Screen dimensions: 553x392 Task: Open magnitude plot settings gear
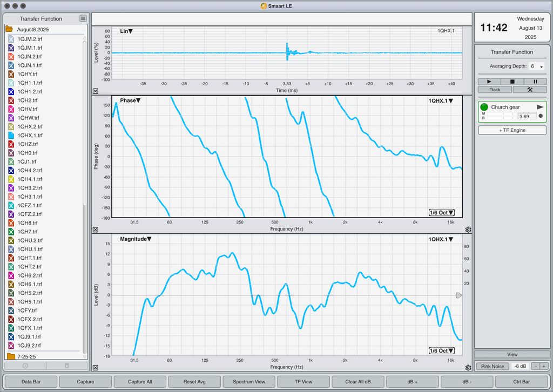coord(468,368)
